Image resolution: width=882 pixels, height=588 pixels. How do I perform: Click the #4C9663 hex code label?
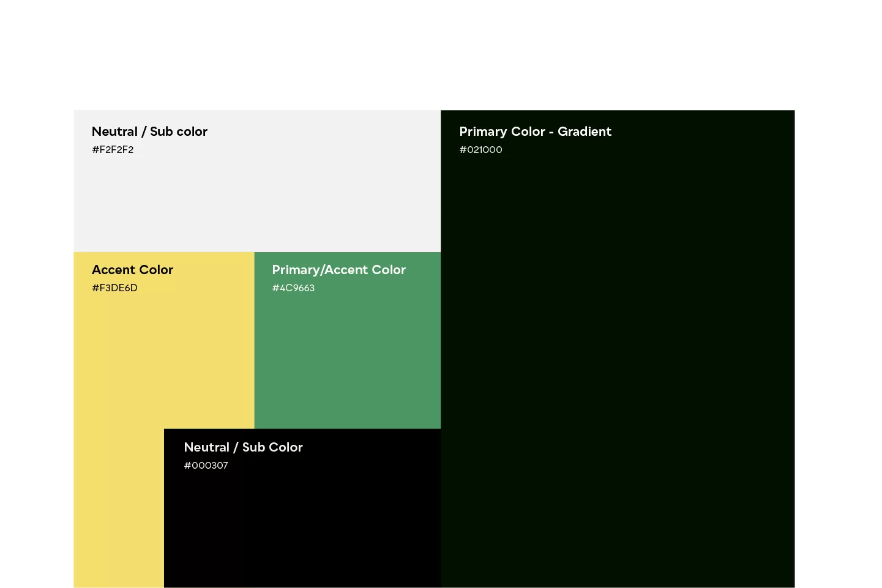(x=293, y=288)
